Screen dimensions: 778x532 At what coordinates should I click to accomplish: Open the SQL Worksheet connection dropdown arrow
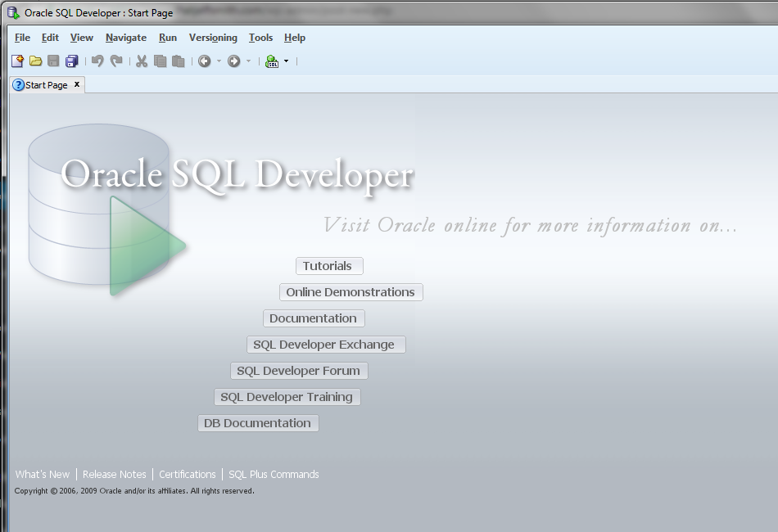tap(286, 61)
